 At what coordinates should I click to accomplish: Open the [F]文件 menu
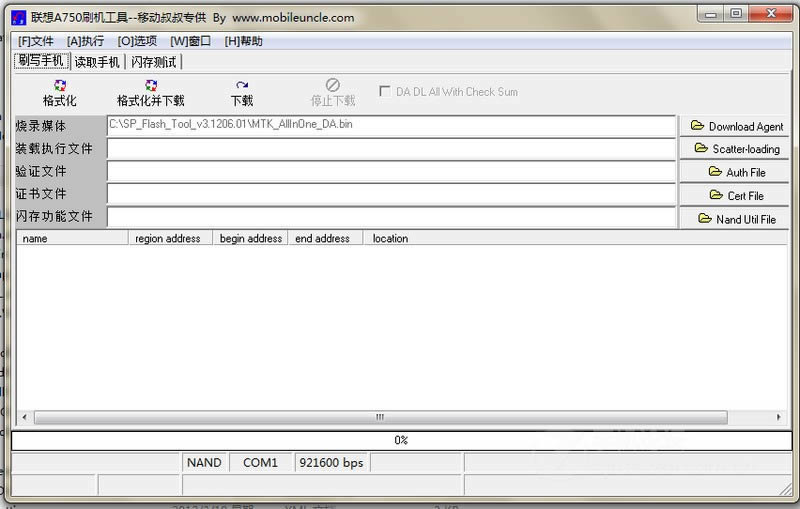click(36, 41)
